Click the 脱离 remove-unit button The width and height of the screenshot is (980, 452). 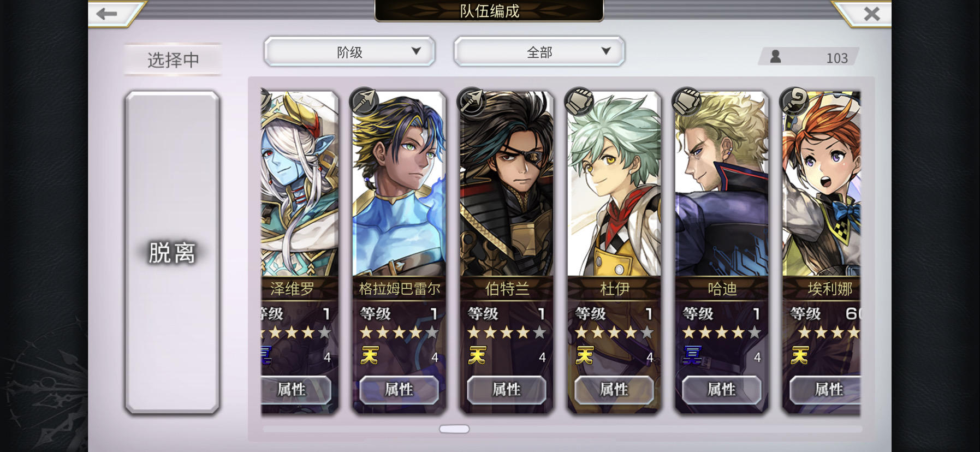(173, 252)
